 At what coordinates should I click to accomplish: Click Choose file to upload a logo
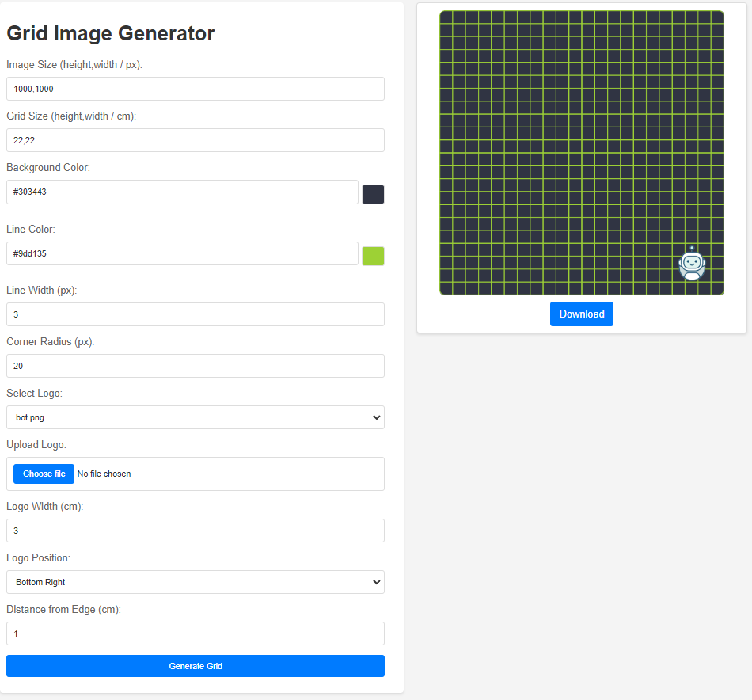(43, 474)
